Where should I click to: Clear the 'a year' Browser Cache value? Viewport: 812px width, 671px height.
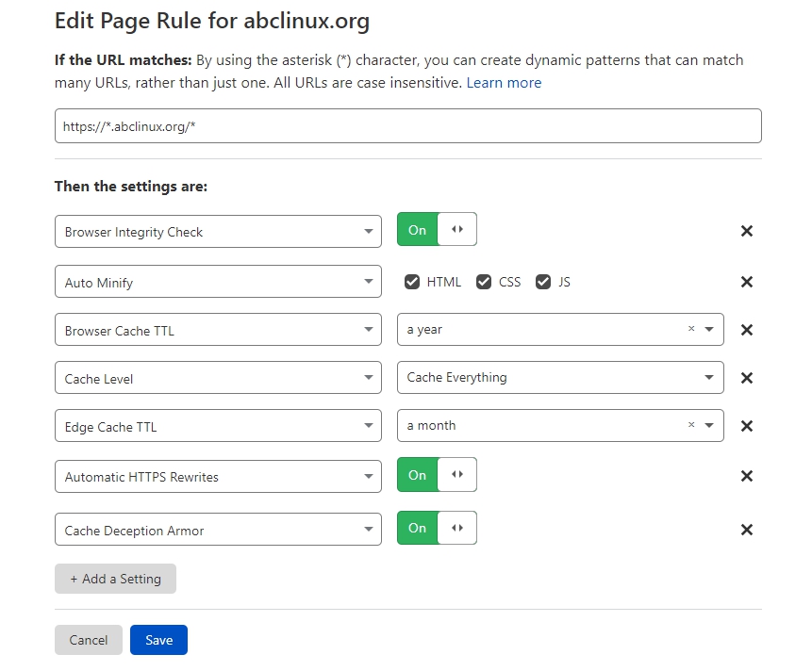coord(690,330)
